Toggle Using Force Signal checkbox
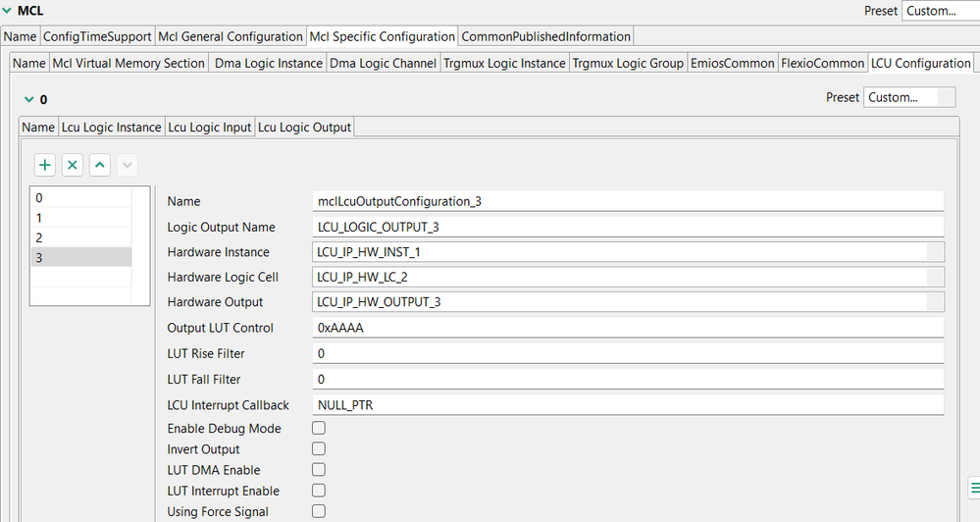Screen dimensions: 980x522 coord(319,511)
